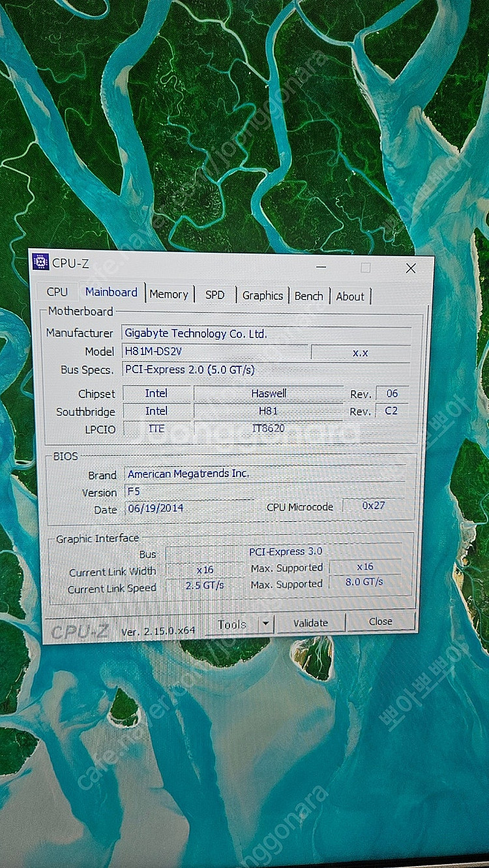The height and width of the screenshot is (868, 489).
Task: Click the H81 southbridge field
Action: pyautogui.click(x=269, y=411)
